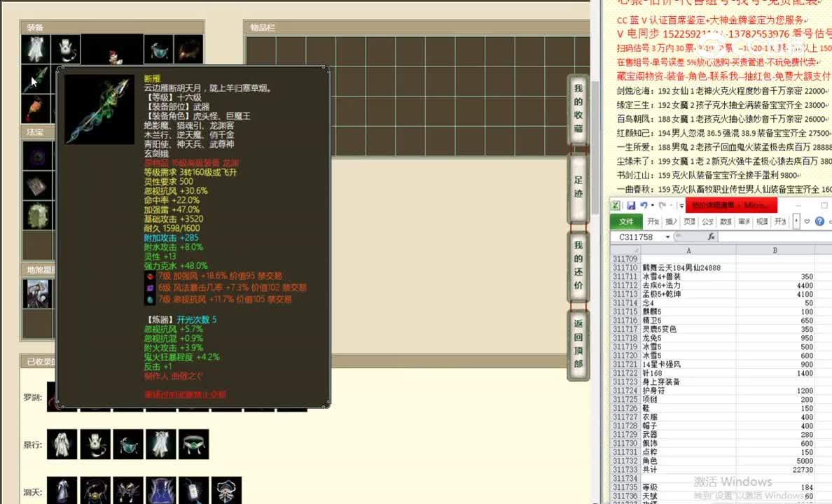
Task: Switch to the 数据 ribbon tab
Action: click(726, 221)
